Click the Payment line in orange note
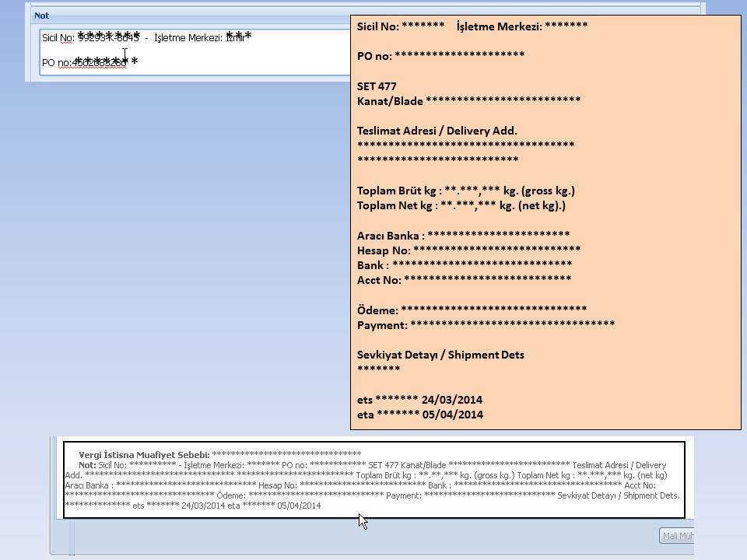Viewport: 747px width, 560px height. click(485, 324)
